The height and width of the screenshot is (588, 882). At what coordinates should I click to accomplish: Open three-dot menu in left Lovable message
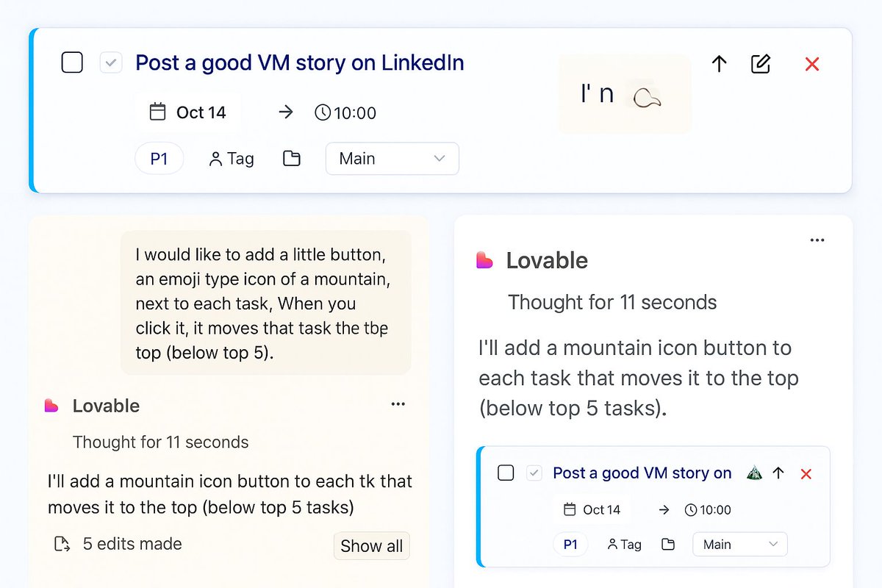(398, 404)
